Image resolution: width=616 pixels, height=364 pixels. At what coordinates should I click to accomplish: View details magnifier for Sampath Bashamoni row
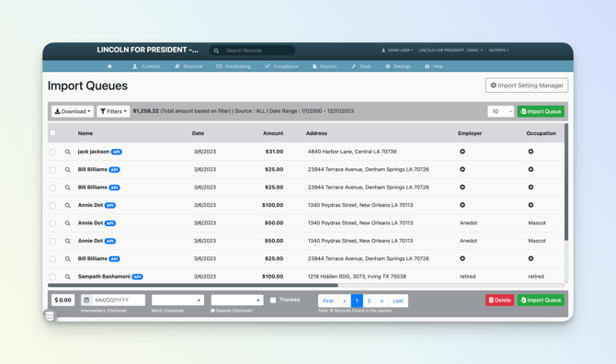[x=67, y=277]
